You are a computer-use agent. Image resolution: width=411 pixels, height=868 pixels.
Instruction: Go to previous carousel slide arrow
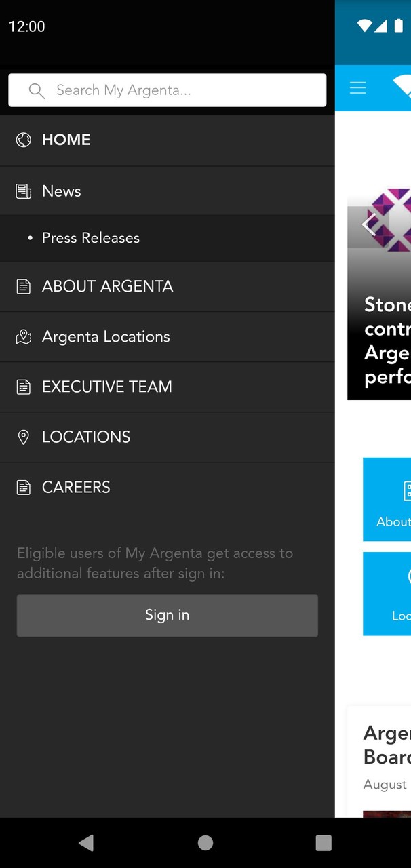[x=370, y=224]
